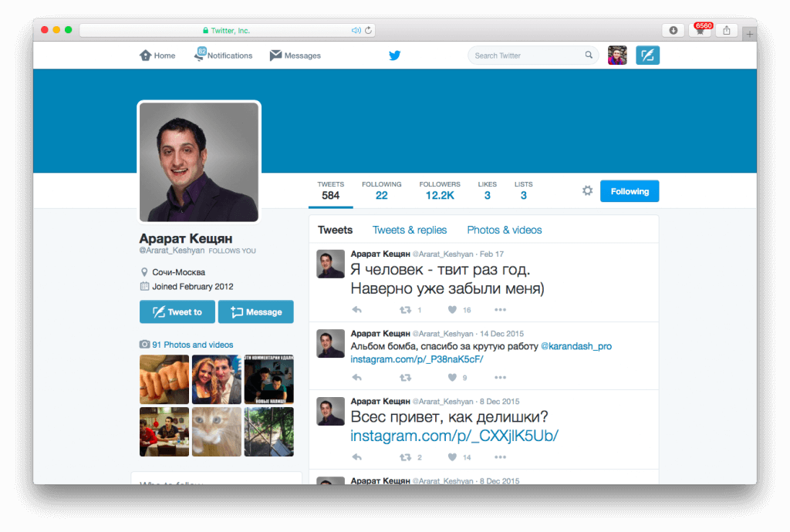The image size is (790, 532).
Task: Switch to Tweets & replies tab
Action: point(410,230)
